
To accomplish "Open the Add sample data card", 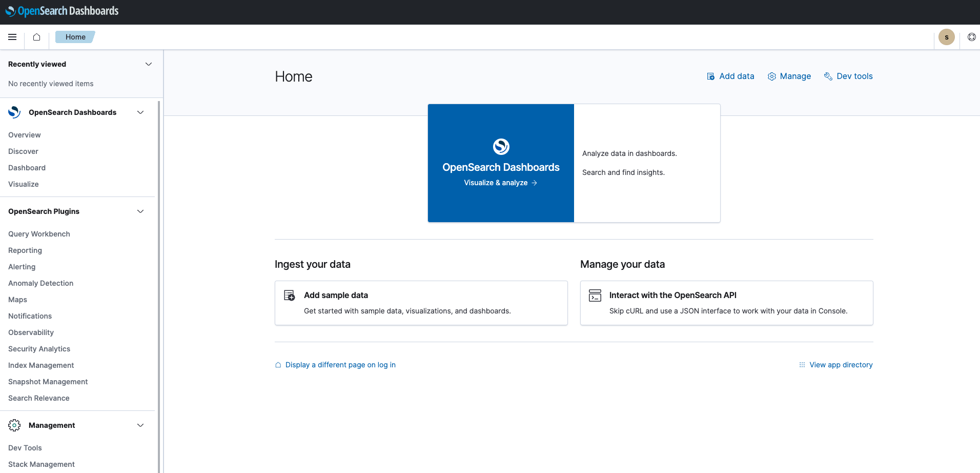I will click(x=421, y=303).
